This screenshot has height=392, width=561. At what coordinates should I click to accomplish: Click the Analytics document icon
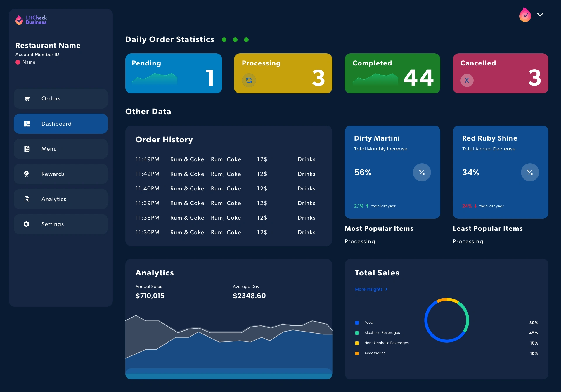[x=27, y=199]
